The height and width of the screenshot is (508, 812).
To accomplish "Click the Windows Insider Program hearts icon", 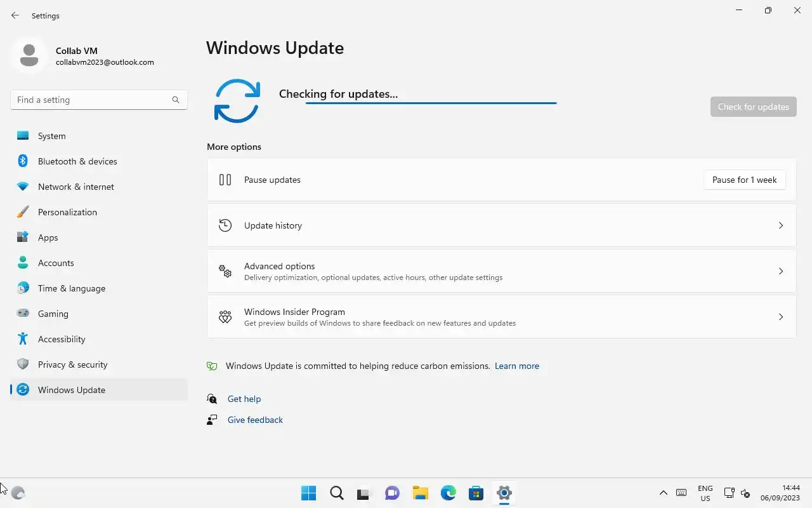I will 225,317.
